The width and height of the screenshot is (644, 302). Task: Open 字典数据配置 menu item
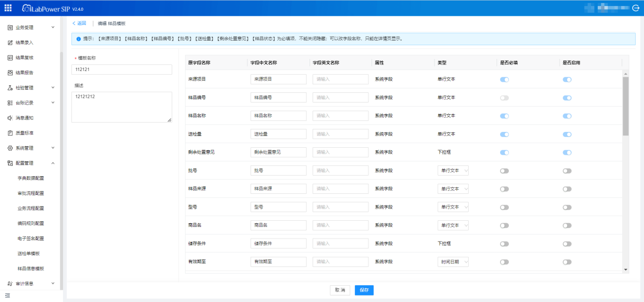pos(31,178)
